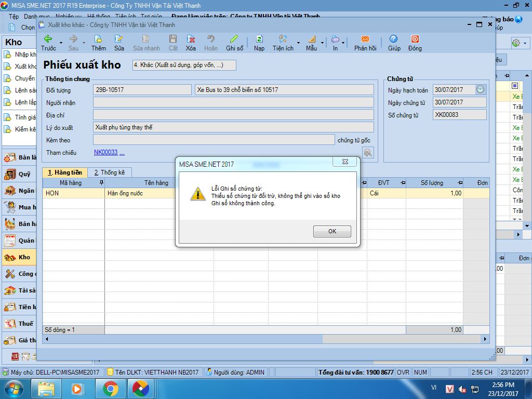This screenshot has height=399, width=532.
Task: Click the calendar icon beside Ngày hạch toán
Action: coord(481,89)
